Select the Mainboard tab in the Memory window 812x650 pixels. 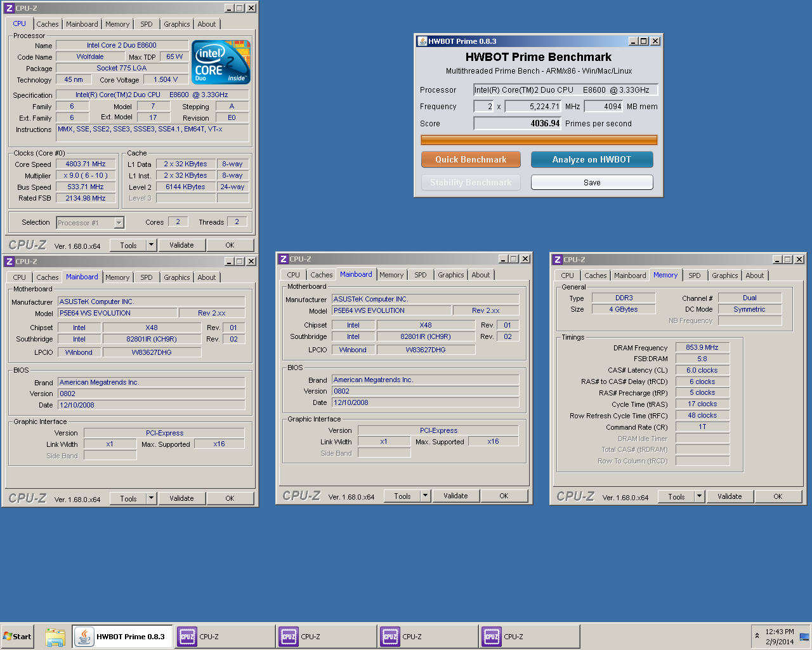[630, 275]
